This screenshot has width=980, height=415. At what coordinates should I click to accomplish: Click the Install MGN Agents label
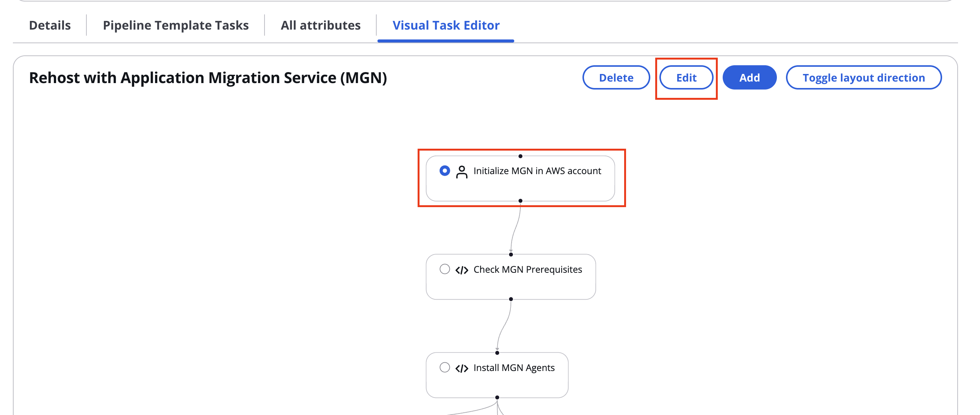(x=514, y=368)
